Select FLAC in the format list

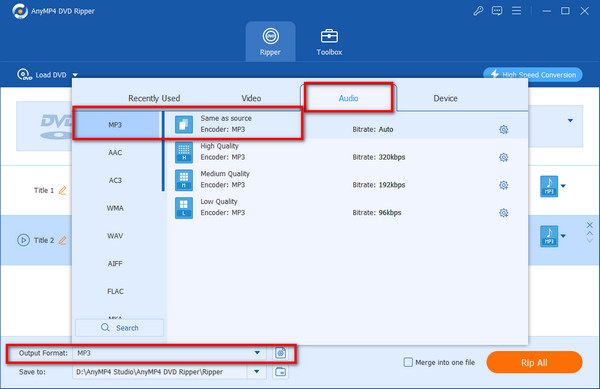115,291
